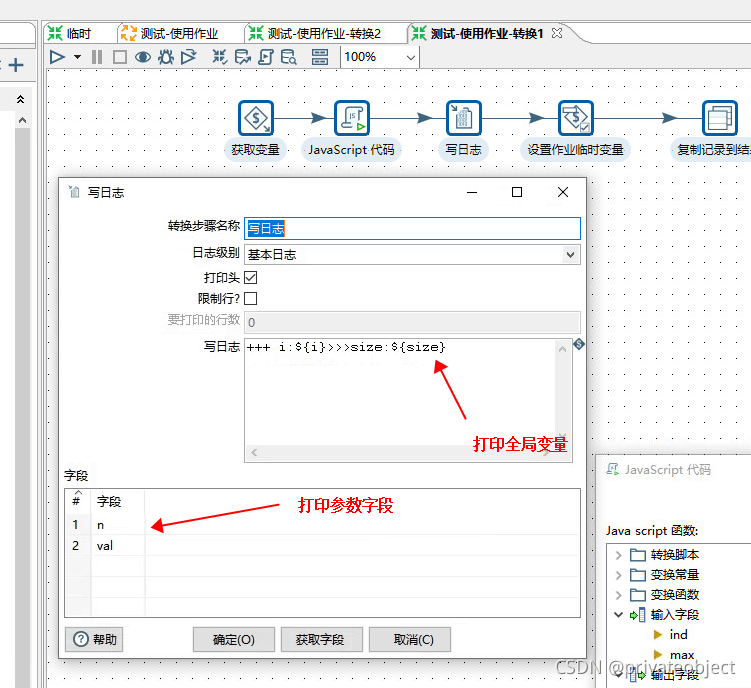Explore database toolbar icon
751x688 pixels.
tap(288, 57)
